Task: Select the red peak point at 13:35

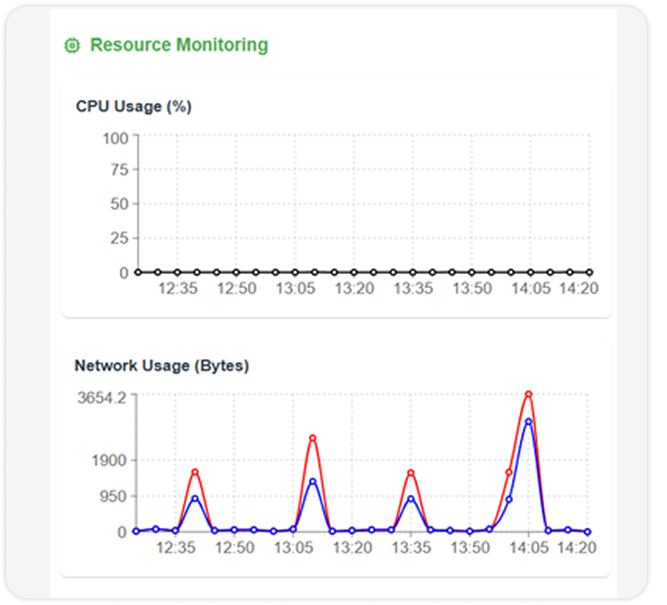Action: (x=411, y=473)
